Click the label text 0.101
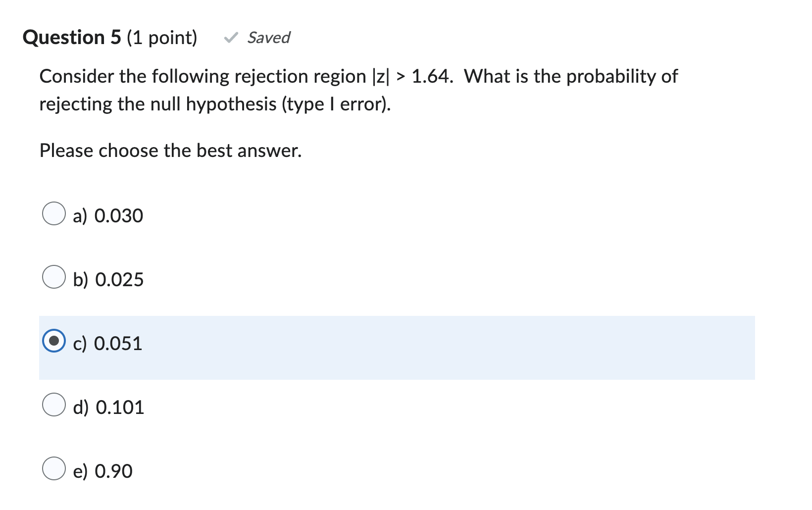Screen dimensions: 812x510 [x=120, y=407]
